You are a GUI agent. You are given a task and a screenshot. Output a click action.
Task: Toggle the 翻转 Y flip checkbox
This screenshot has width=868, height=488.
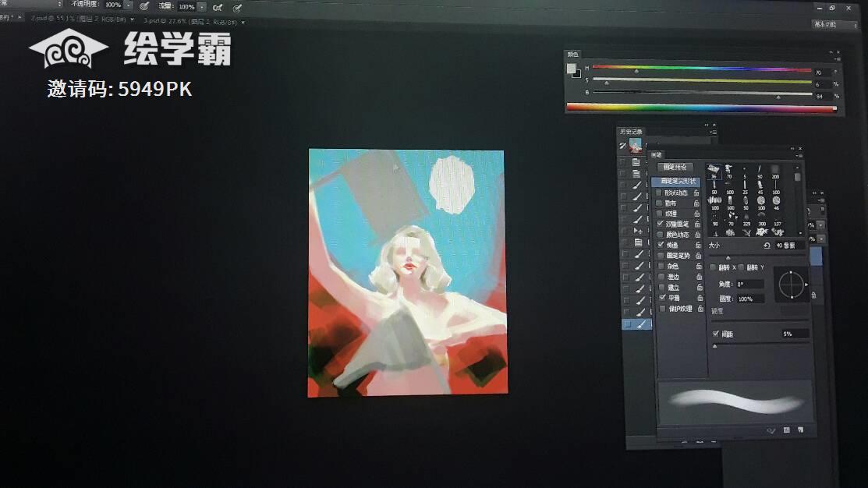[741, 267]
